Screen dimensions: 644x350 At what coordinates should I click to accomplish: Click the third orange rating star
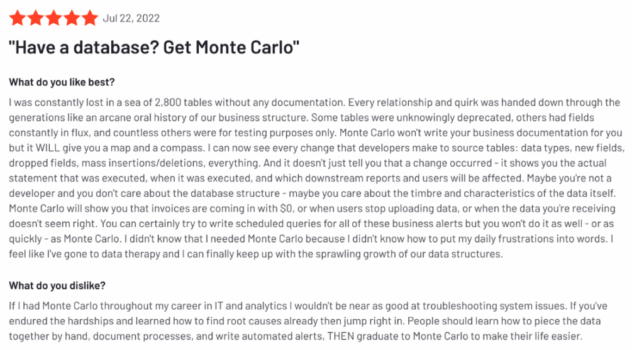click(54, 18)
